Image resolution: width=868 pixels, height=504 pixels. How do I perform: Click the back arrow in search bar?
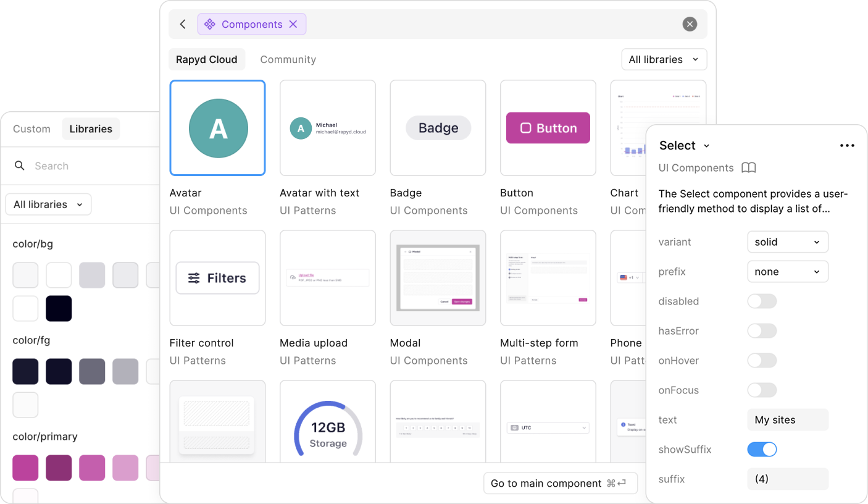pos(183,24)
